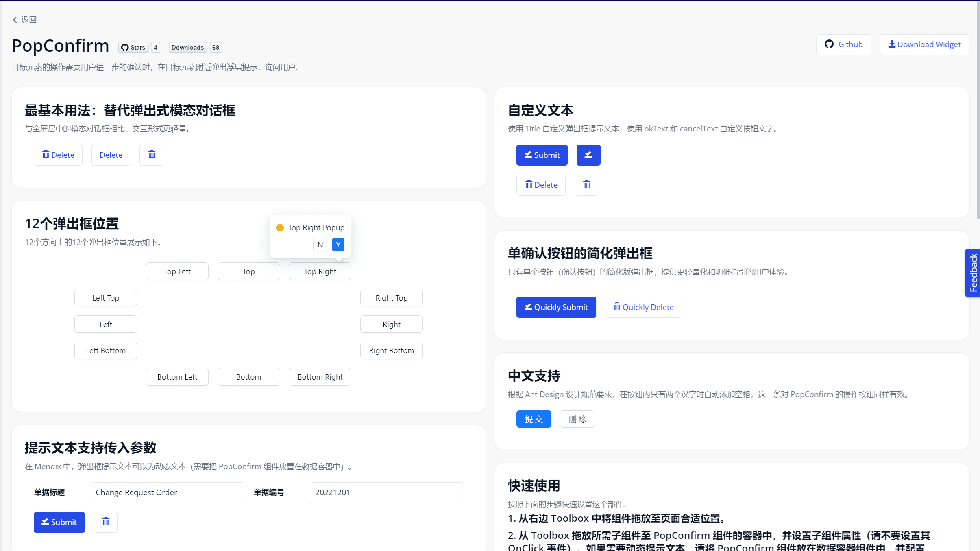The height and width of the screenshot is (551, 980).
Task: Click the 单据标题 input containing Change Request Order
Action: (167, 492)
